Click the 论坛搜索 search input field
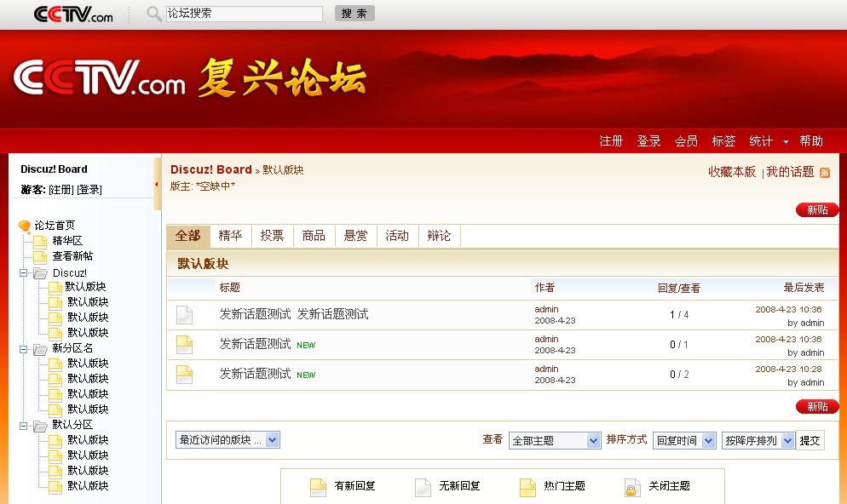The width and height of the screenshot is (847, 504). [x=245, y=14]
